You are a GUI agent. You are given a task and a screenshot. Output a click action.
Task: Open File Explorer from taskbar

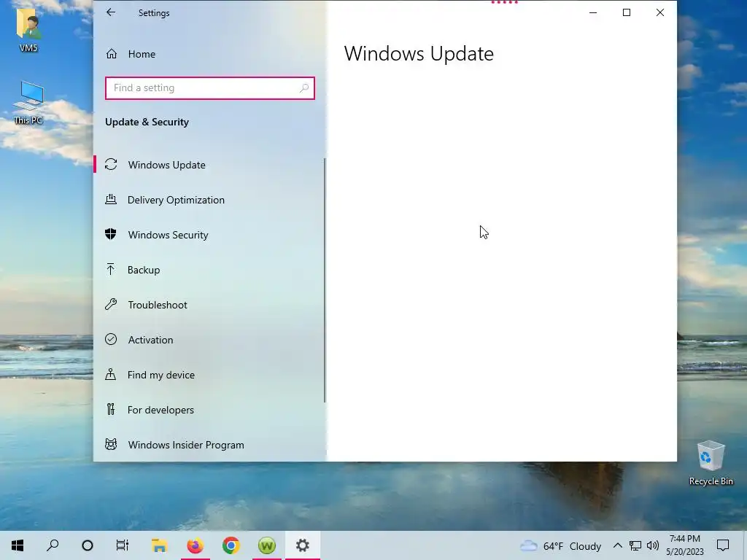pos(159,545)
